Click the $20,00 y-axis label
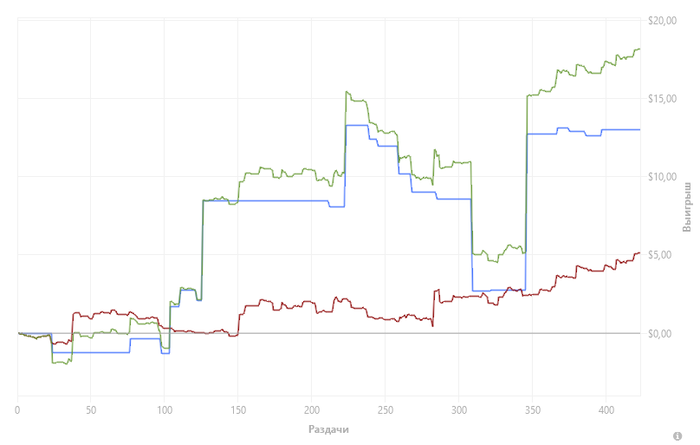 coord(663,20)
